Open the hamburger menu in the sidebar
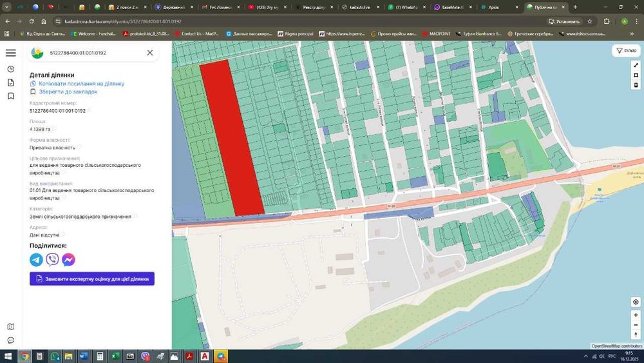The image size is (644, 363). (10, 53)
